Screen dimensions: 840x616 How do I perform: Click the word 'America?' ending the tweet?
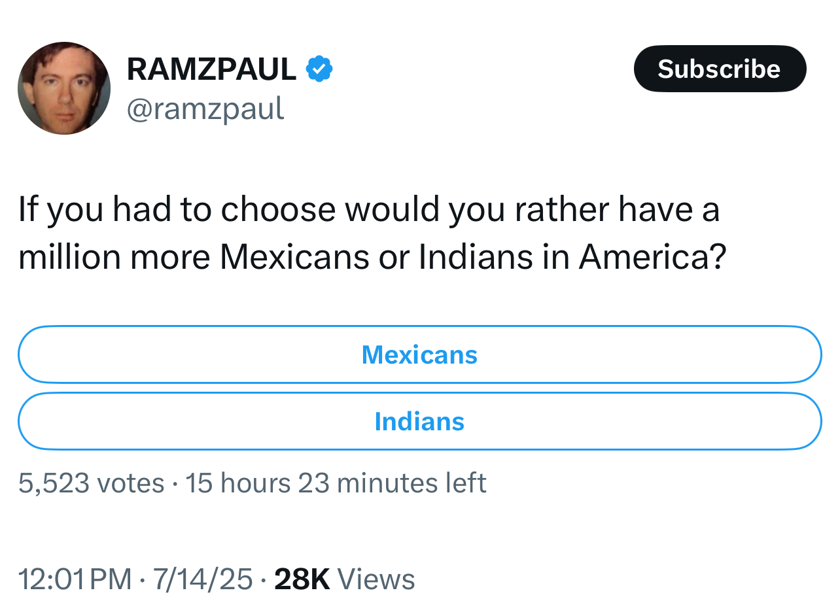point(652,257)
